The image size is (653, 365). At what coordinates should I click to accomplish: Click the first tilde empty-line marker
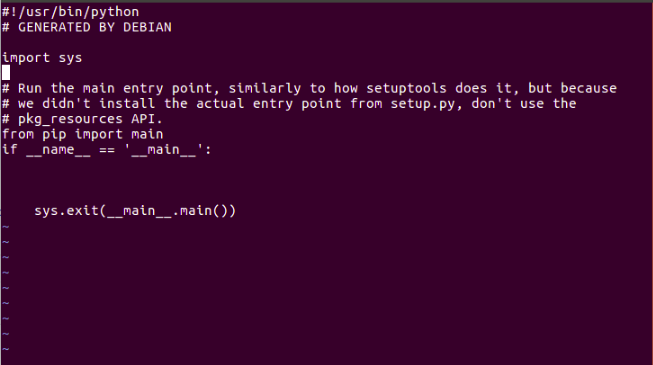(x=6, y=227)
